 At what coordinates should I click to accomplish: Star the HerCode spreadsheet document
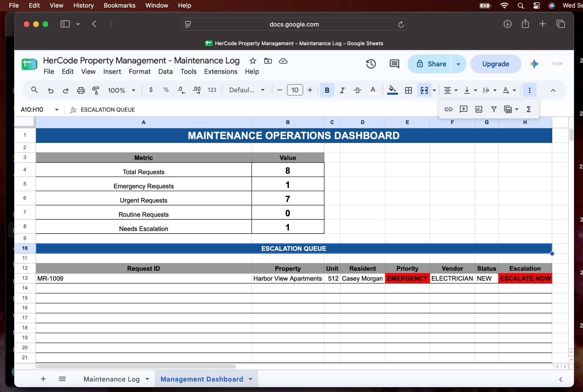253,61
